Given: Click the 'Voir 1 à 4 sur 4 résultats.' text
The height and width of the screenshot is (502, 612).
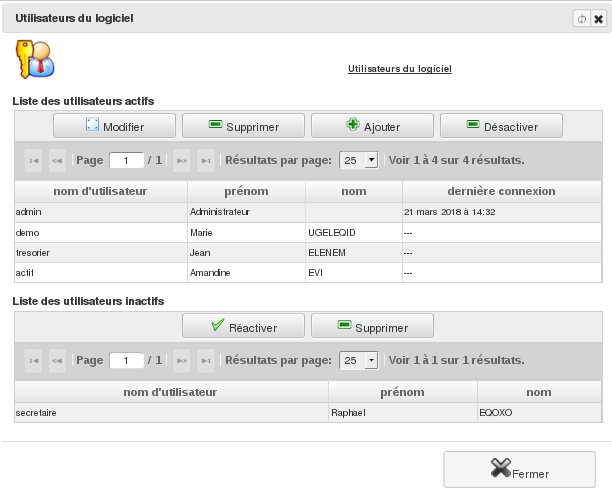Looking at the screenshot, I should click(x=456, y=160).
